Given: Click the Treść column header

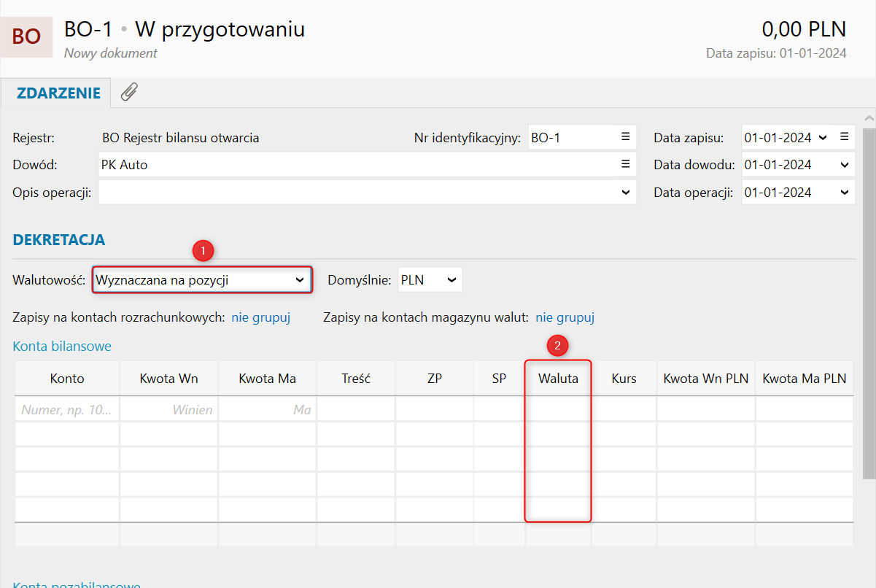Looking at the screenshot, I should point(356,379).
